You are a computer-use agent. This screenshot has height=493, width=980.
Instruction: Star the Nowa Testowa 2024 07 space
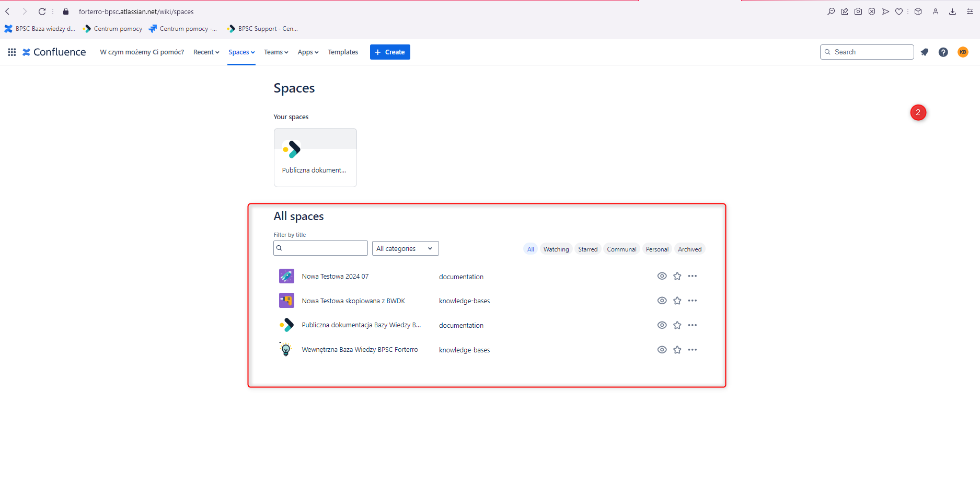(677, 276)
